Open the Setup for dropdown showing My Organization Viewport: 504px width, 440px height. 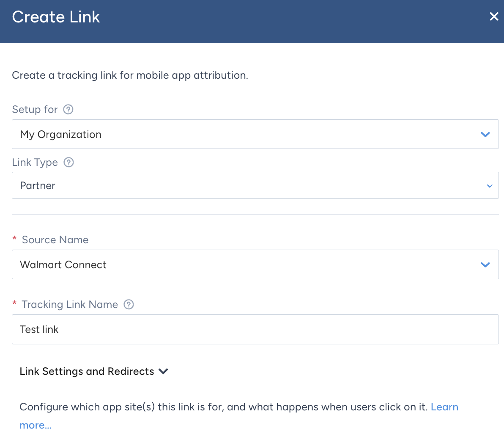(255, 134)
